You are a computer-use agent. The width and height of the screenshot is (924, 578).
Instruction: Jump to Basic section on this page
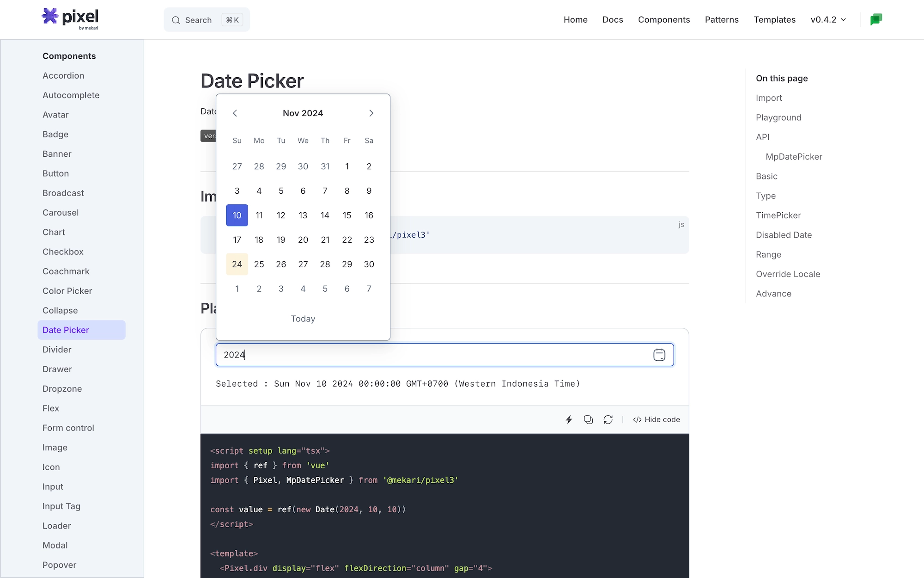pyautogui.click(x=766, y=176)
